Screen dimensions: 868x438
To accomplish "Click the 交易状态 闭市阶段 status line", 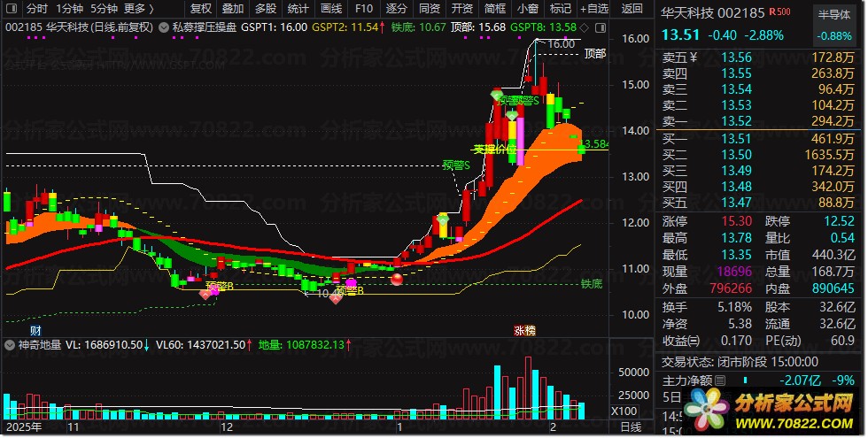I will click(740, 362).
